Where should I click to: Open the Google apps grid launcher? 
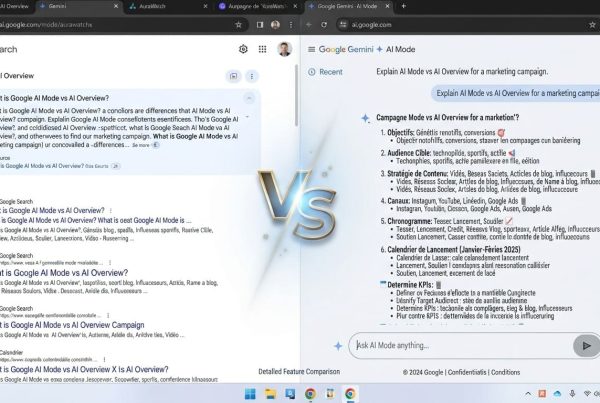262,49
